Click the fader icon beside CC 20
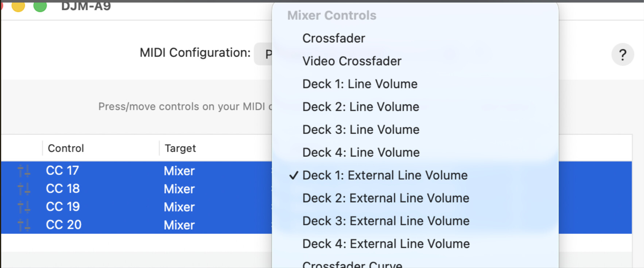Image resolution: width=644 pixels, height=268 pixels. pyautogui.click(x=24, y=225)
